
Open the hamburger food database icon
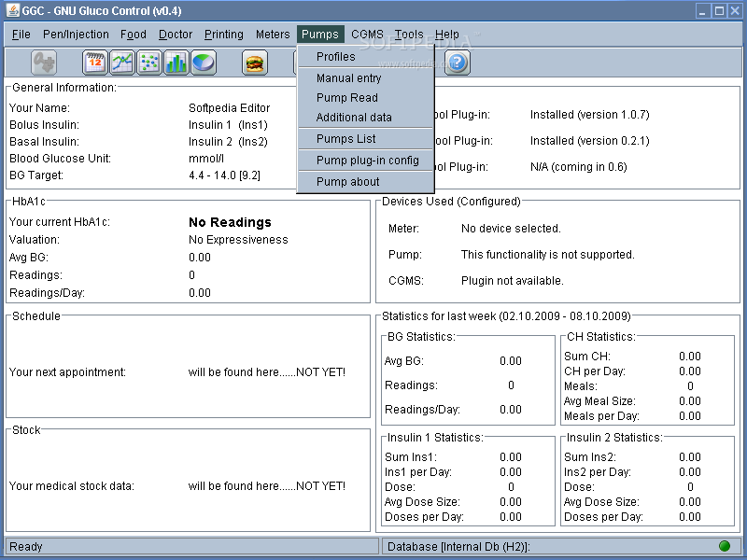(x=254, y=63)
